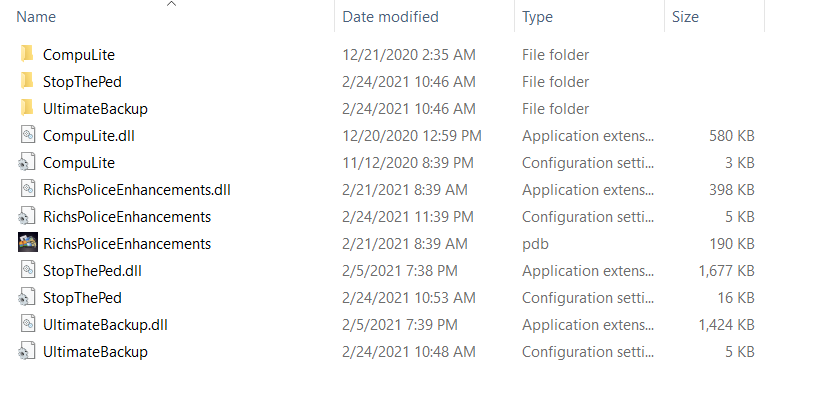The width and height of the screenshot is (840, 405).
Task: Select the CompuLite configuration settings icon
Action: [x=27, y=162]
